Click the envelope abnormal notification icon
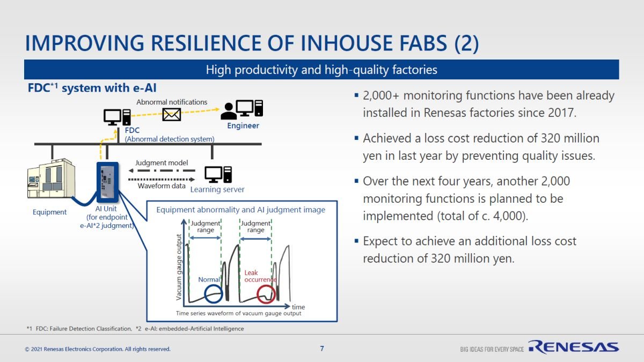 click(171, 114)
